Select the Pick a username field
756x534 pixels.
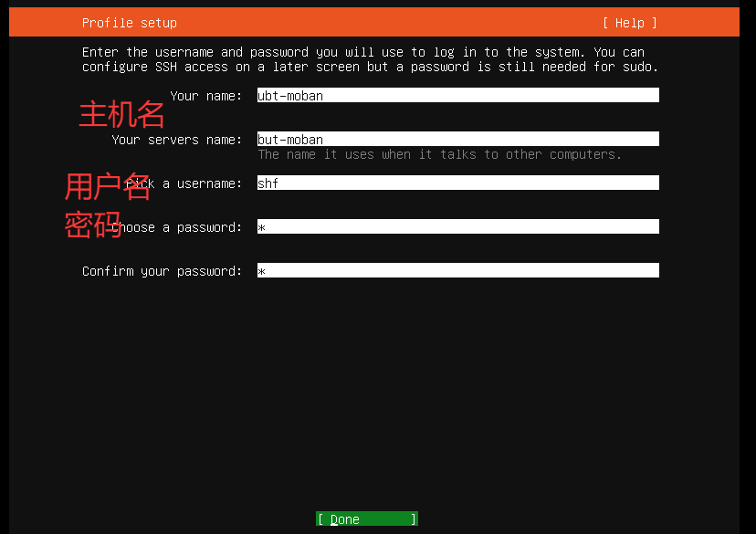pyautogui.click(x=457, y=183)
